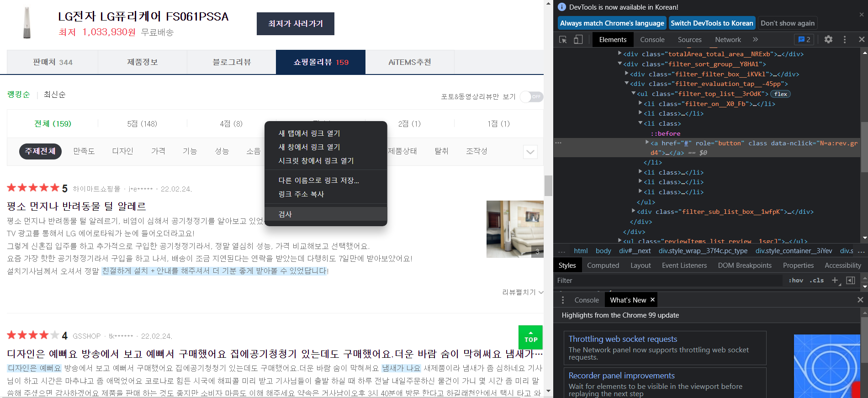Collapse the filter_sort_group div node
The width and height of the screenshot is (868, 398).
click(620, 64)
